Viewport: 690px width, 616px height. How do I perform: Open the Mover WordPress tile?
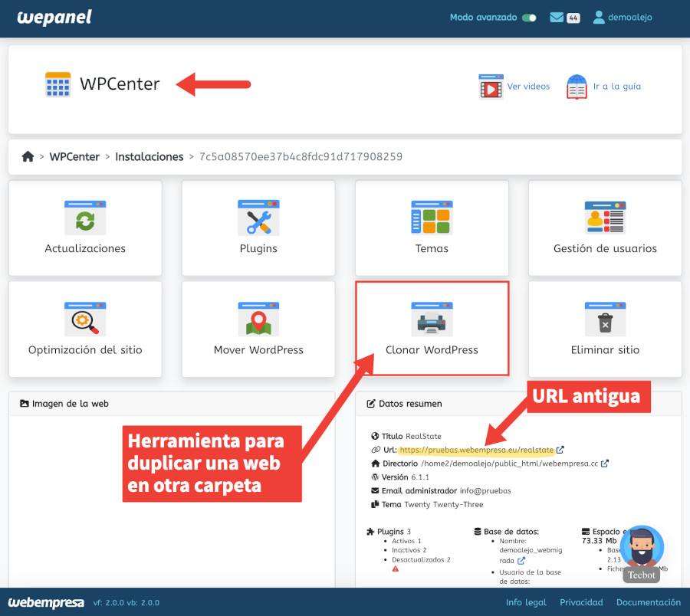(x=258, y=329)
